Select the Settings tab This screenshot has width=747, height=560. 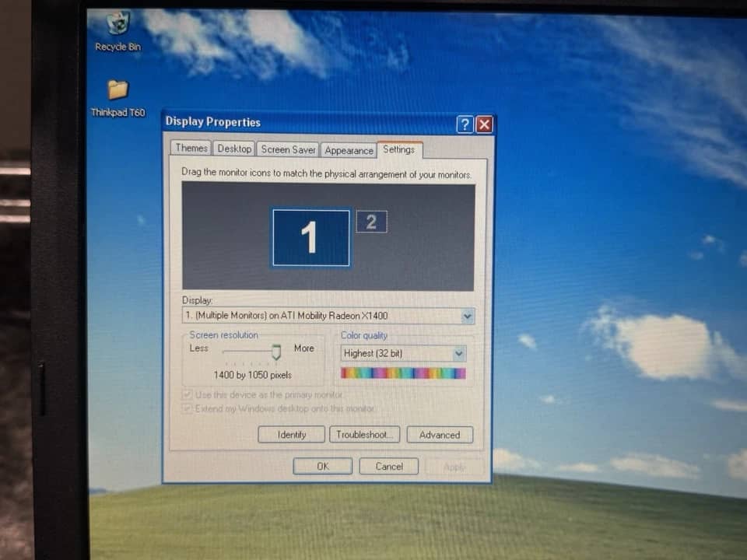tap(399, 149)
